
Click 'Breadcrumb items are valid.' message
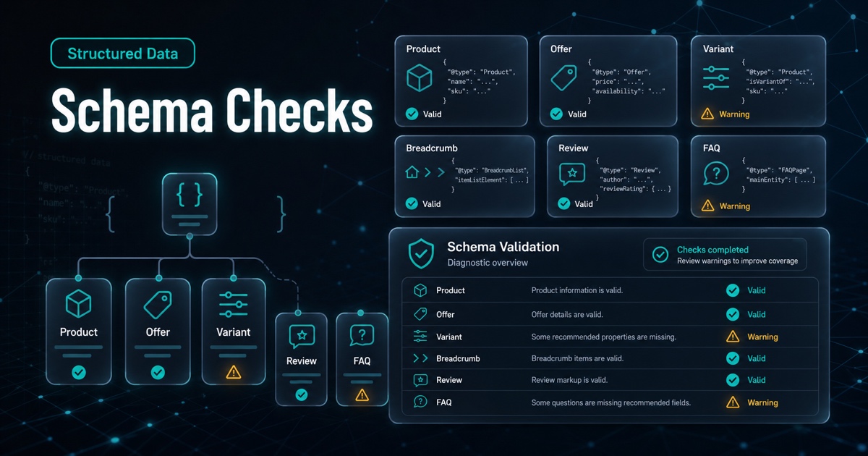577,358
